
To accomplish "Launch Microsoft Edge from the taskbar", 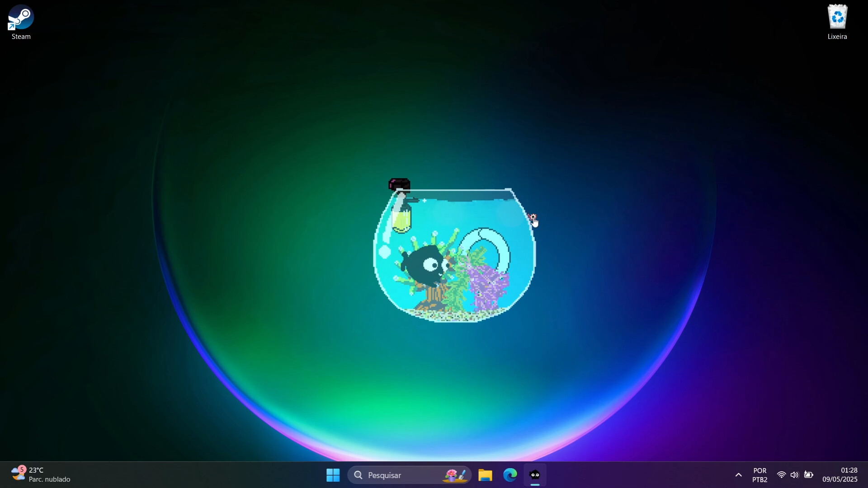I will pyautogui.click(x=509, y=475).
